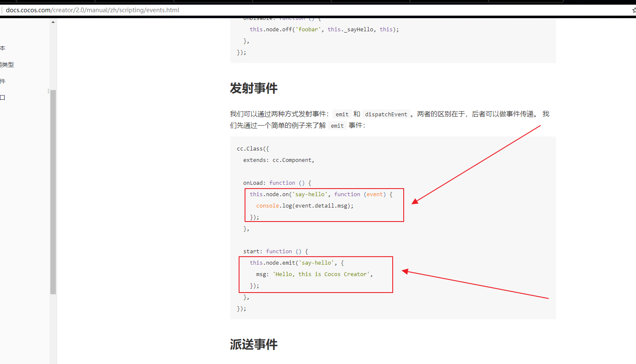Click the code line "console.log(event.detail.msg);"

point(305,206)
